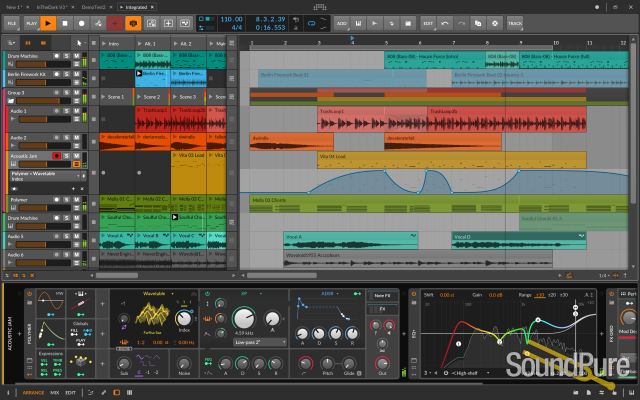Mute the Berlin Firework Kit track
640x400 pixels.
76,74
